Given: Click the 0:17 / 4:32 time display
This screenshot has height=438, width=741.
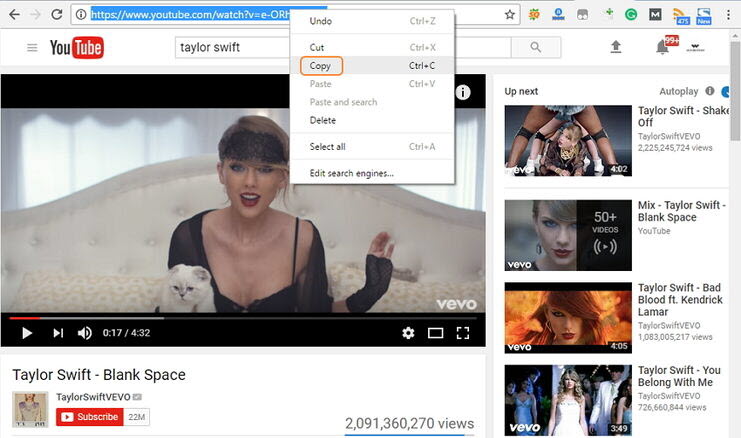Looking at the screenshot, I should coord(126,333).
